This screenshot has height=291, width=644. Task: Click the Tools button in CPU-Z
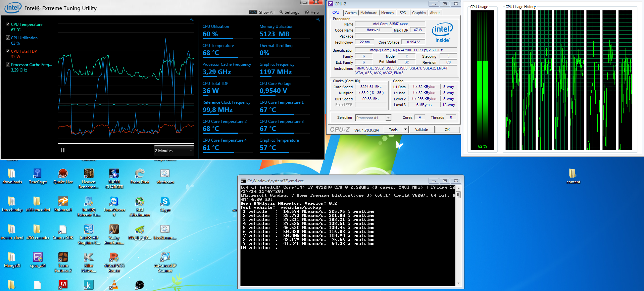tap(393, 130)
